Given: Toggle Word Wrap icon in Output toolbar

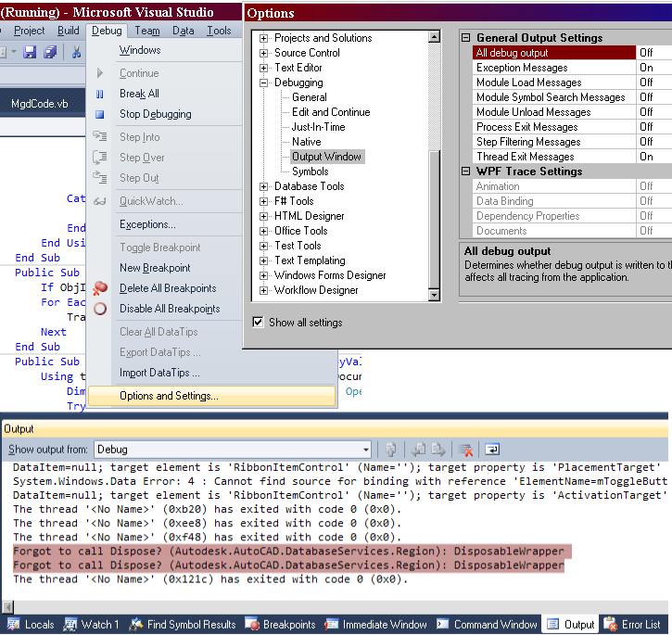Looking at the screenshot, I should click(x=492, y=450).
